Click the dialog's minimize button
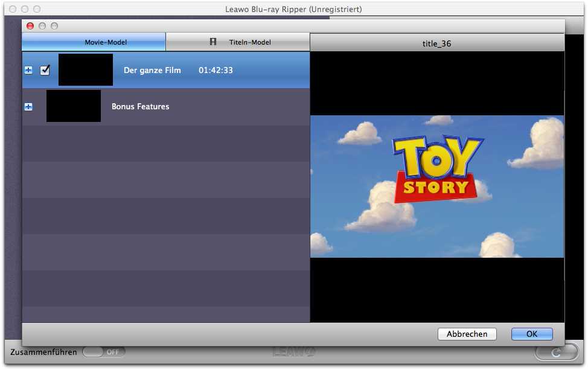The height and width of the screenshot is (370, 588). tap(42, 26)
